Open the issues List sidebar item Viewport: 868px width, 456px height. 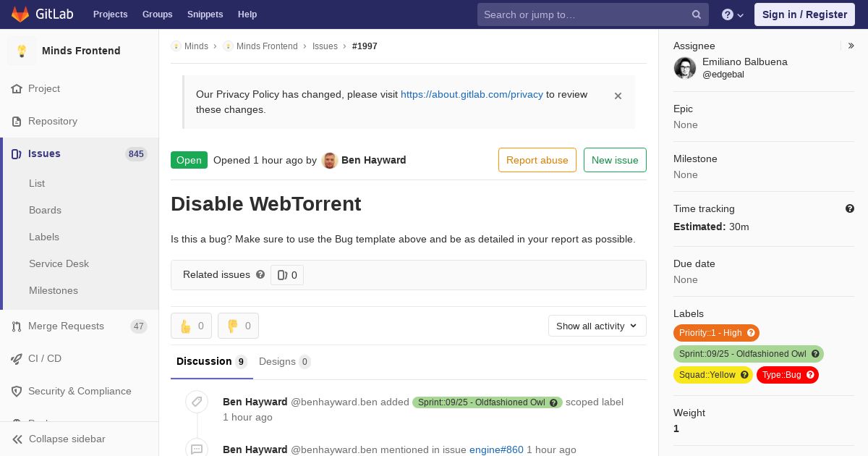point(37,183)
